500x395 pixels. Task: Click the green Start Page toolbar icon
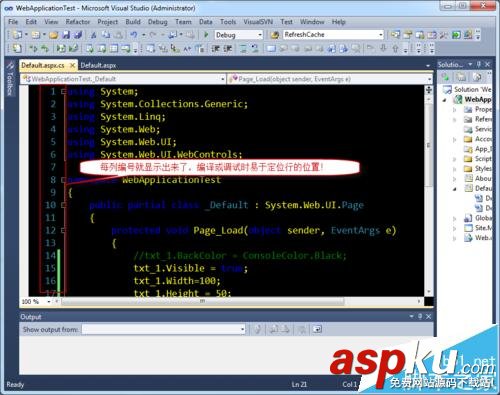456,35
